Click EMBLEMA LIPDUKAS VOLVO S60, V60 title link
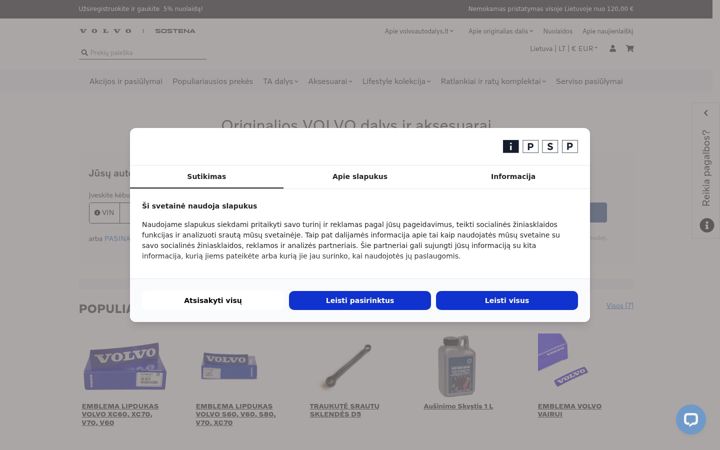The image size is (720, 450). click(236, 414)
